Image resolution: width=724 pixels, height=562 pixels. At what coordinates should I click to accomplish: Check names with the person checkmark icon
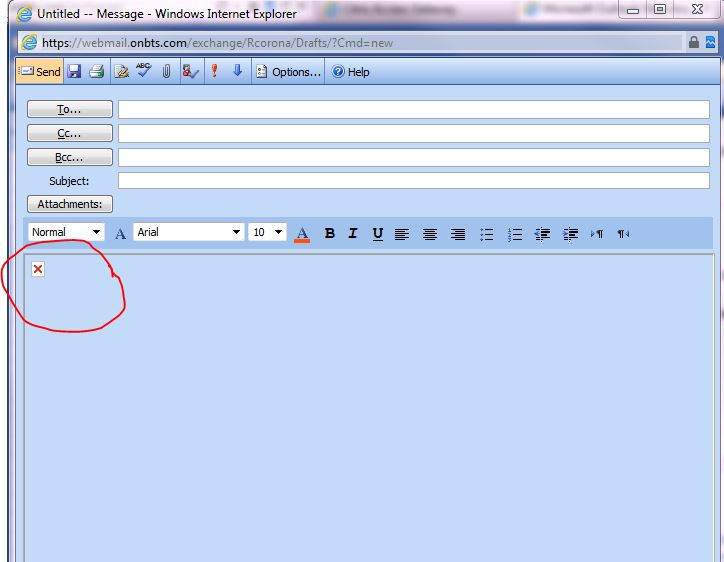click(190, 71)
